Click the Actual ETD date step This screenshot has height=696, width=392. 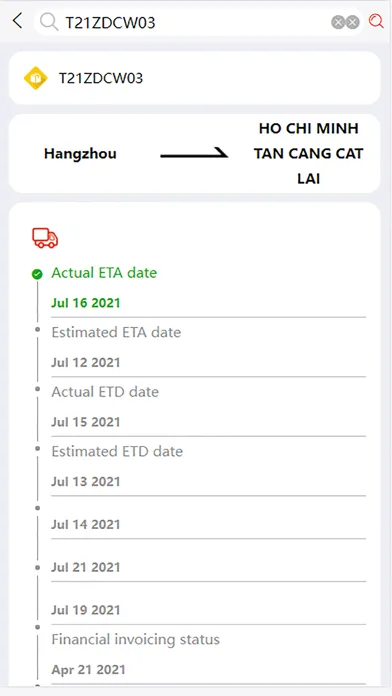pos(208,407)
